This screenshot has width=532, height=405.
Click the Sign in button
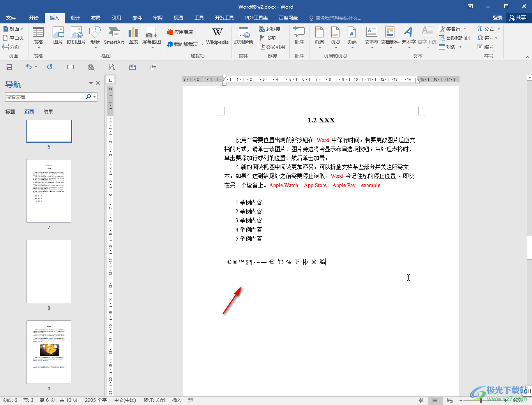coord(498,18)
